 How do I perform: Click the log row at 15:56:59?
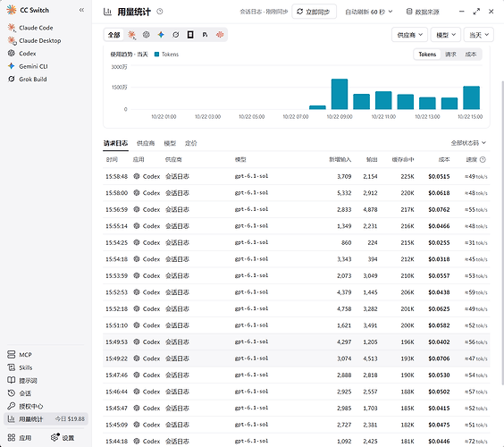click(x=297, y=209)
